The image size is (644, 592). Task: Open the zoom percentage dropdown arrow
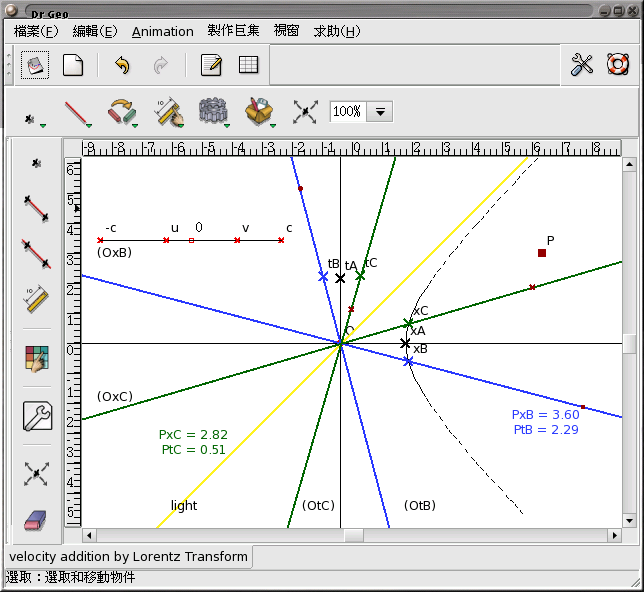(380, 112)
